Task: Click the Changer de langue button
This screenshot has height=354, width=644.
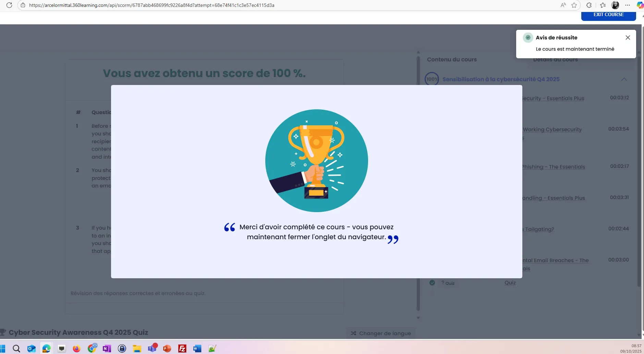Action: (380, 333)
